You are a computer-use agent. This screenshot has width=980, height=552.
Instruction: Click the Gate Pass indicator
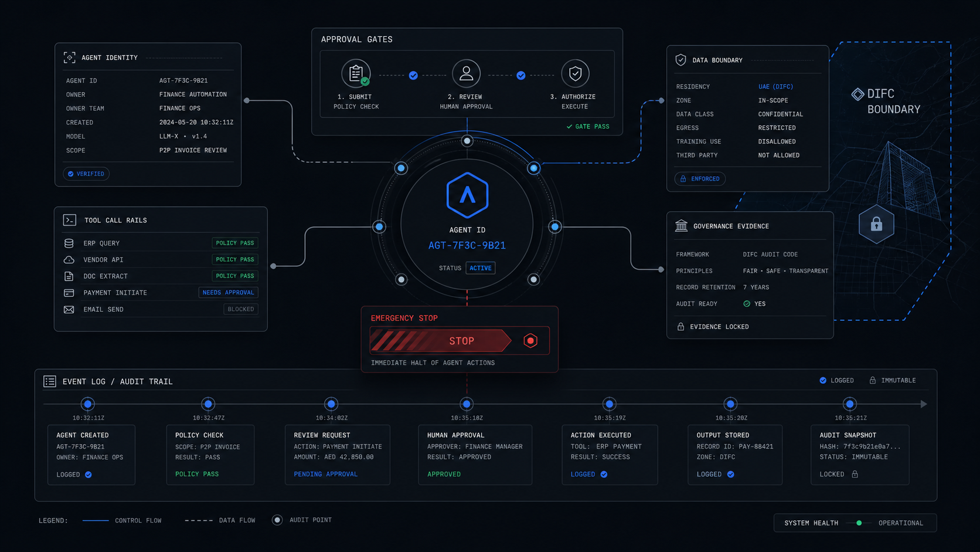588,127
